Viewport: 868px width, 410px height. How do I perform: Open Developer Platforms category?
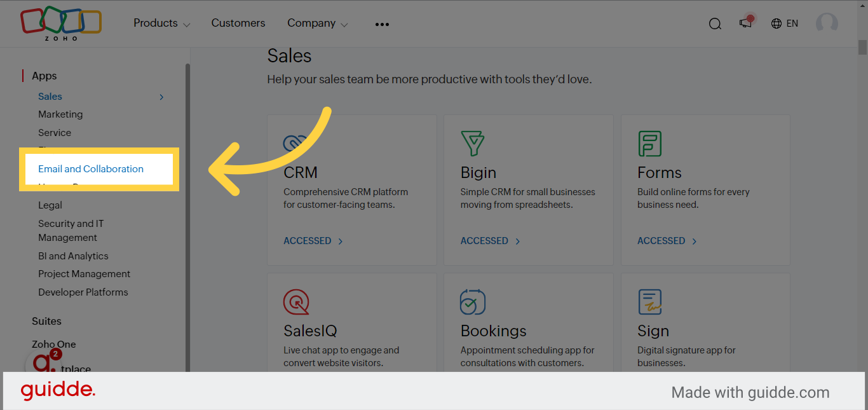click(83, 292)
